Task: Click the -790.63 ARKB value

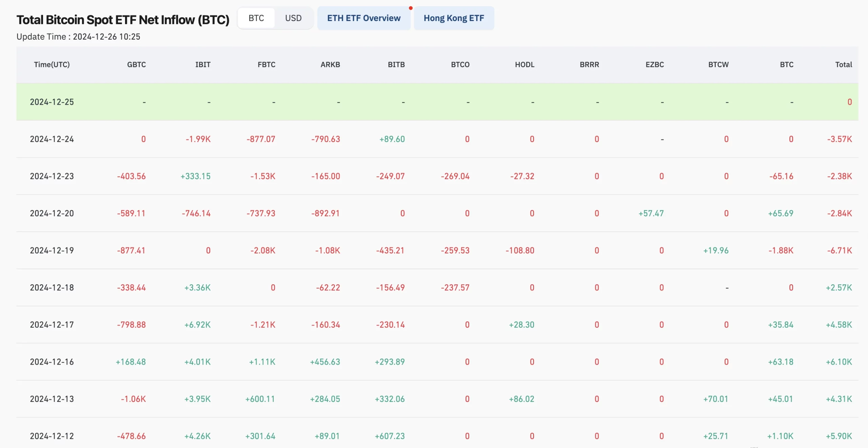Action: pyautogui.click(x=325, y=139)
